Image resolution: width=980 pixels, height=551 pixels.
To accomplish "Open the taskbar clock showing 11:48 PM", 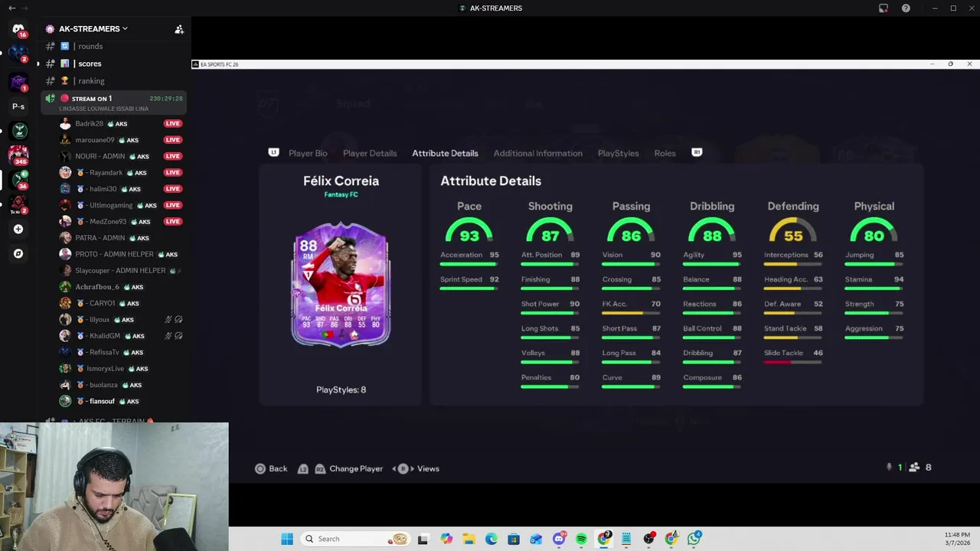I will click(957, 539).
